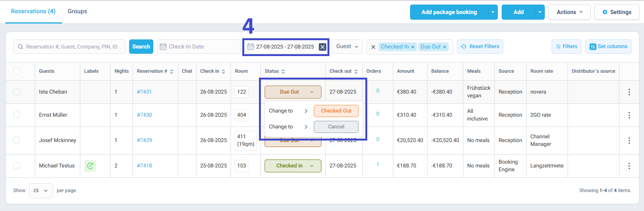
Task: Open Checked In status dropdown for Michael Testus
Action: [293, 166]
